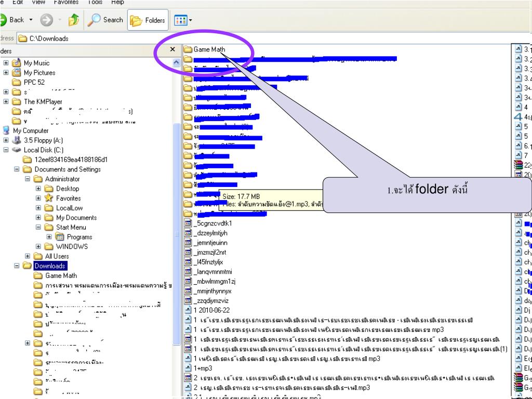Click the Forward navigation arrow
The width and height of the screenshot is (532, 399).
(x=46, y=20)
